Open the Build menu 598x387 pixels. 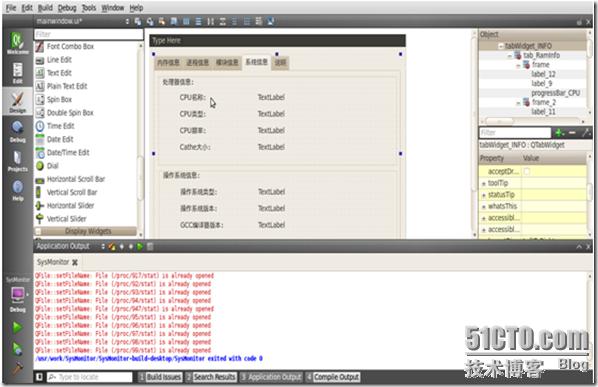[45, 8]
